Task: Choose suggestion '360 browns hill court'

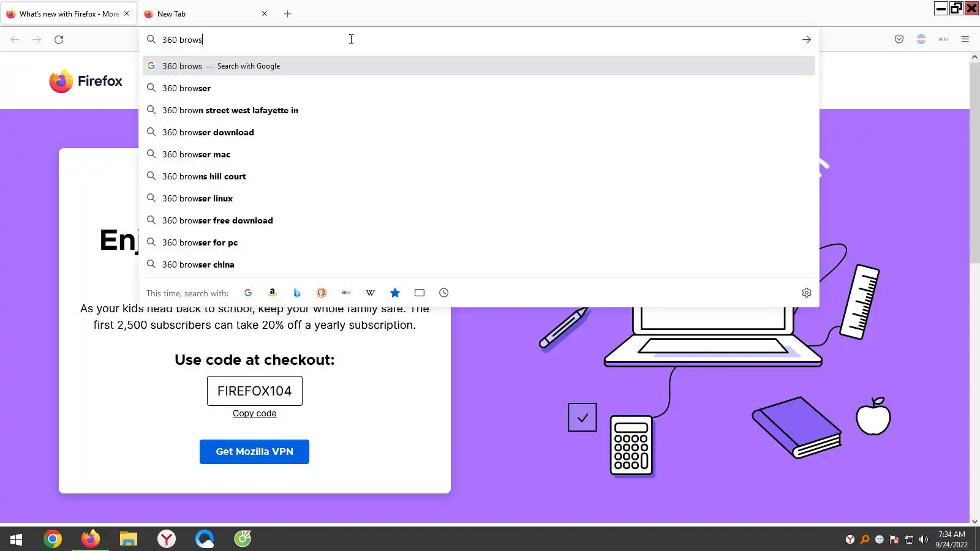Action: (479, 176)
